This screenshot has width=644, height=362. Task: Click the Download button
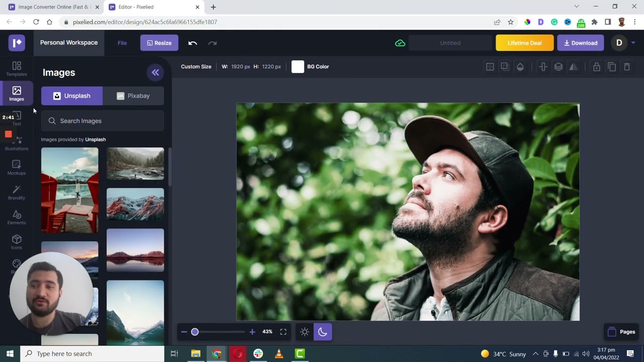580,43
